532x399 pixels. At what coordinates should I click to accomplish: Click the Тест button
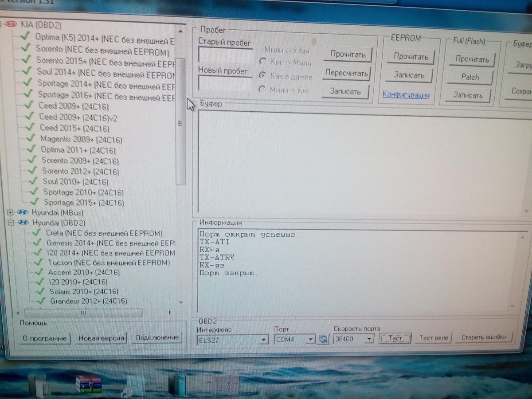[395, 338]
